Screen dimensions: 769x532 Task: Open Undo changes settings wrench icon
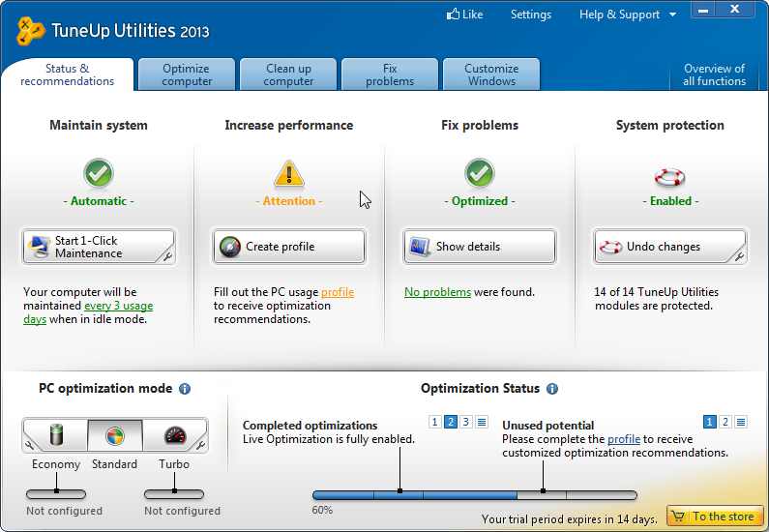click(740, 256)
